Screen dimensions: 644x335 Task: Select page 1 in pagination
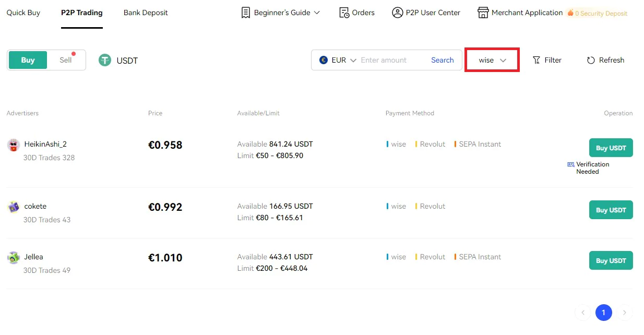[x=603, y=313]
